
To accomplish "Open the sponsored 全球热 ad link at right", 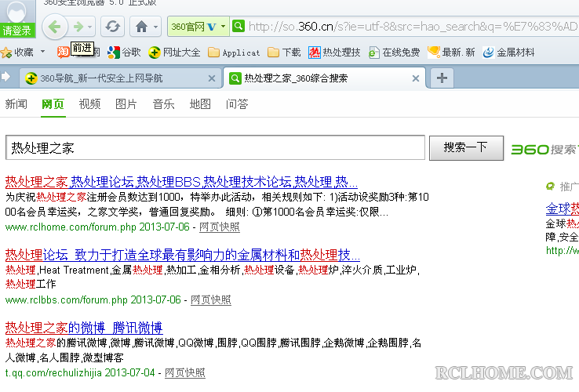I will point(562,209).
